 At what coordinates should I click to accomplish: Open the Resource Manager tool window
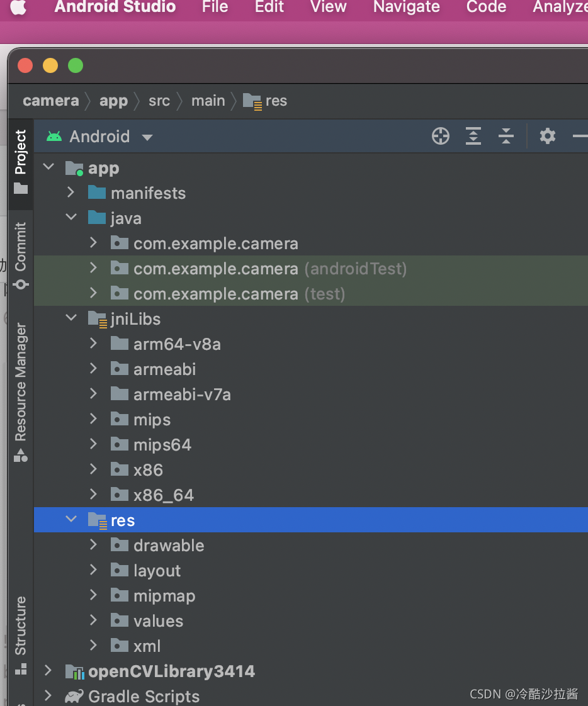[x=21, y=392]
